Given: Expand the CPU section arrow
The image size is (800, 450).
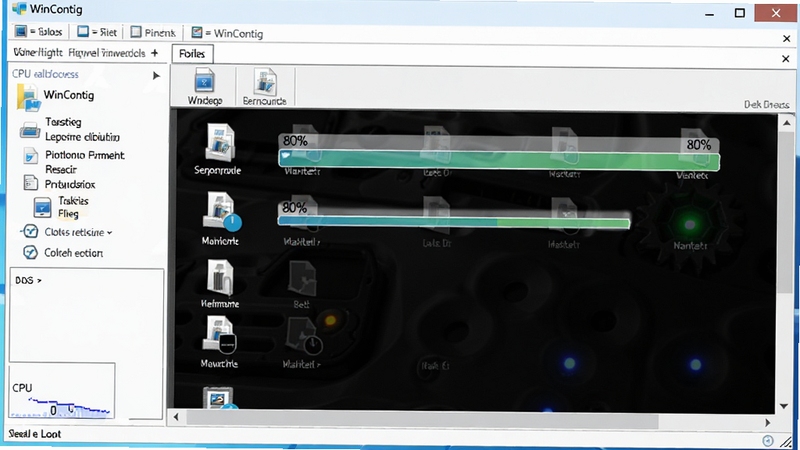Looking at the screenshot, I should tap(156, 76).
